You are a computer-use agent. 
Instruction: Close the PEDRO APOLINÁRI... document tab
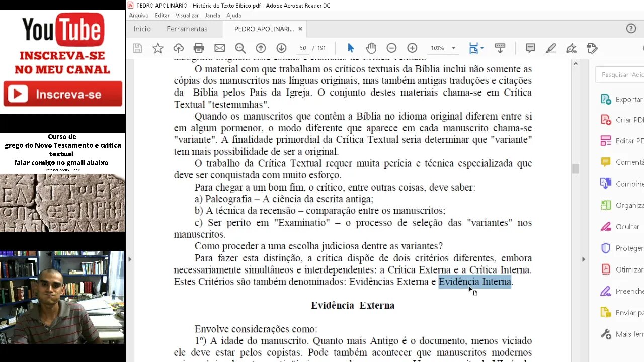pos(300,29)
